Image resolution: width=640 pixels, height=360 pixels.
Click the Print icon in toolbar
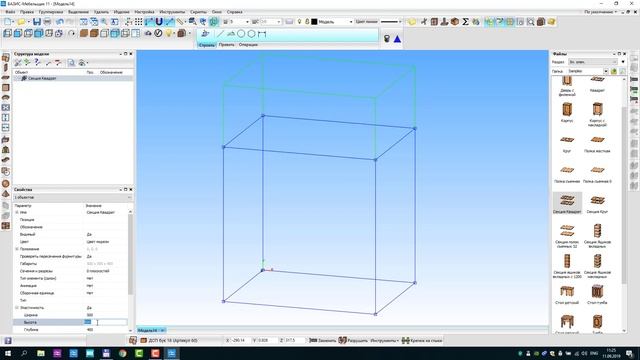(x=47, y=22)
